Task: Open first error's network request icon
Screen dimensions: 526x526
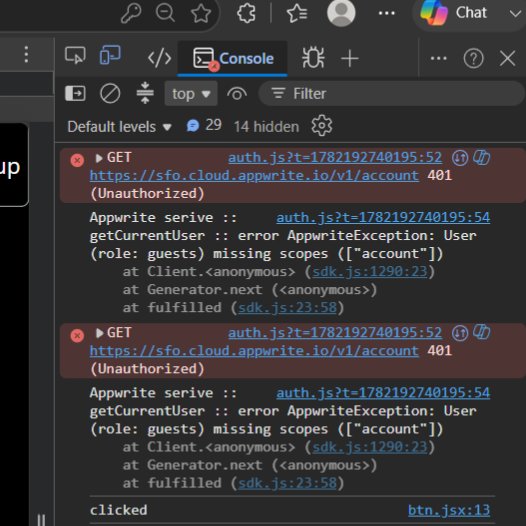Action: pos(460,158)
